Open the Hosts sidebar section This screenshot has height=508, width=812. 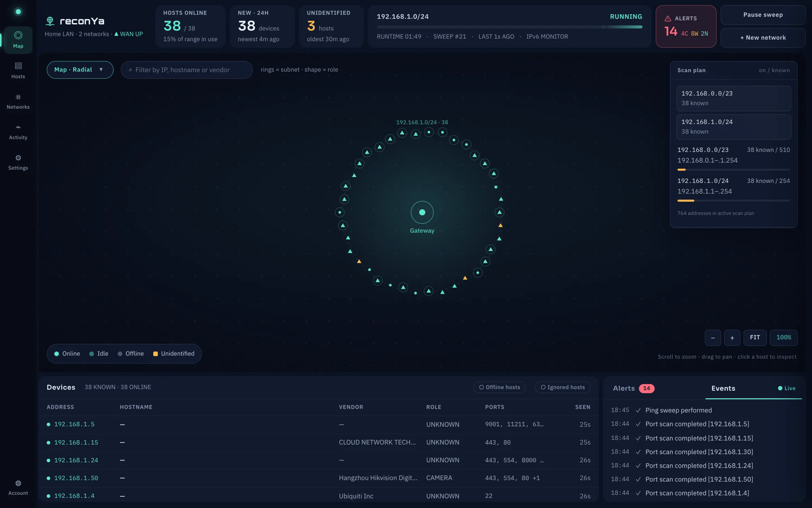pos(18,70)
